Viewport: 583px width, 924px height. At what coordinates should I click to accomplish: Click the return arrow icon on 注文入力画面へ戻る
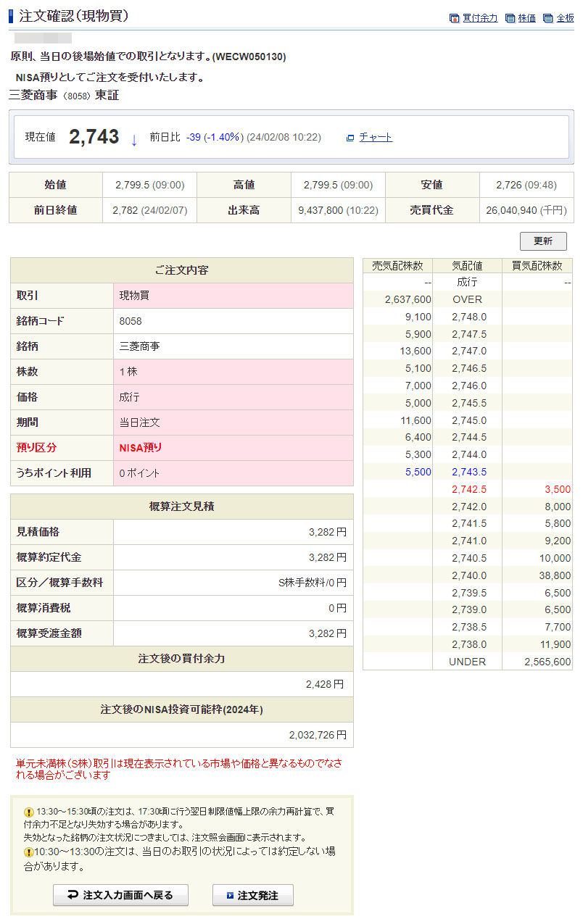(73, 895)
